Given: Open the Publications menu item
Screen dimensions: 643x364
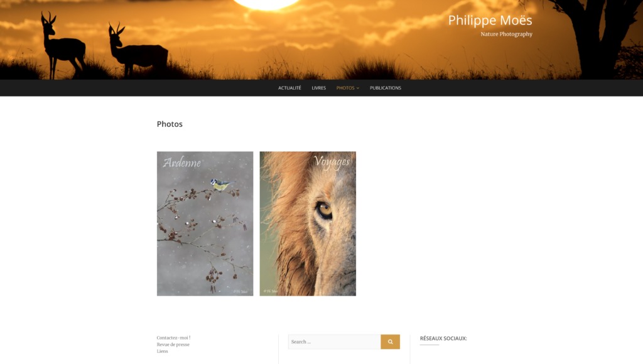Looking at the screenshot, I should tap(386, 88).
